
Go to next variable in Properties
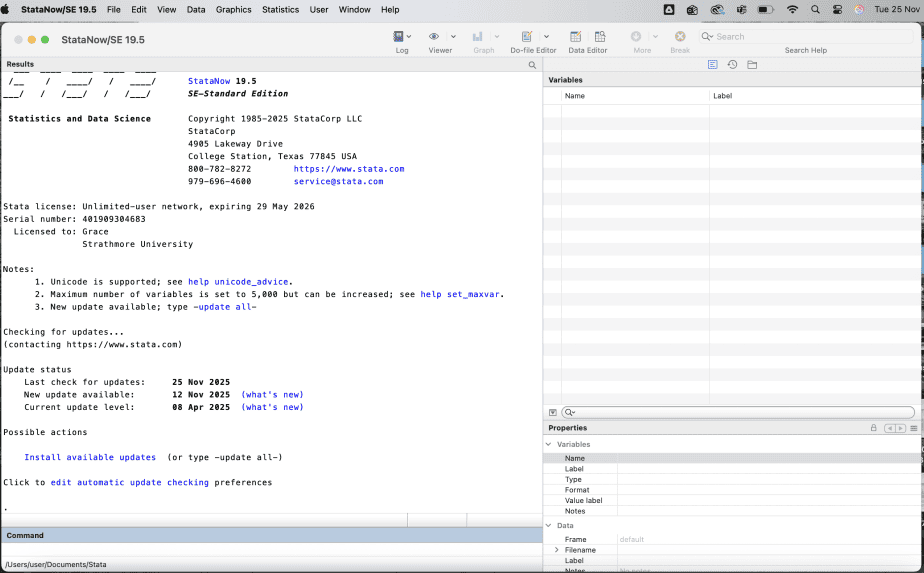click(900, 429)
